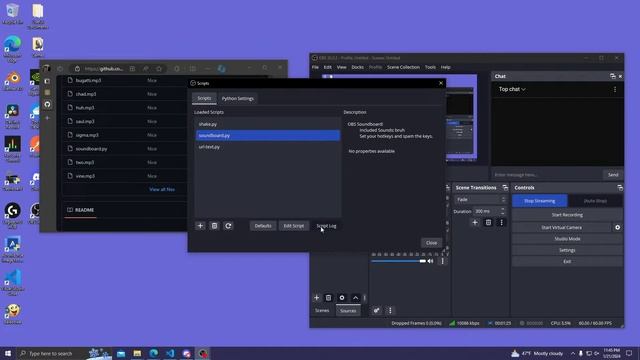The width and height of the screenshot is (640, 360).
Task: Open GitHub tab in browser vertical sidebar
Action: [47, 104]
